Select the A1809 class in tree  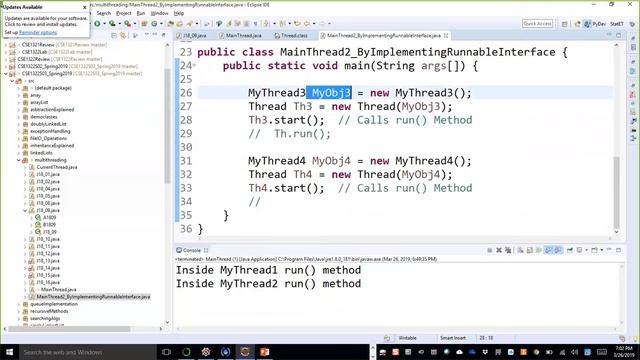click(x=49, y=218)
